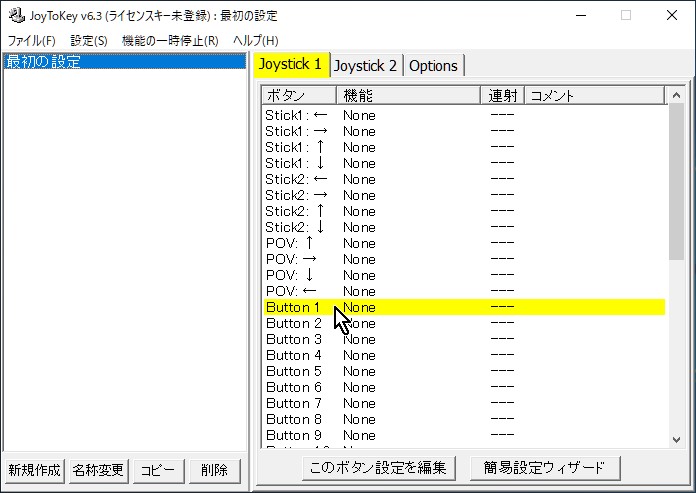Select the Stick2: → row

point(464,195)
